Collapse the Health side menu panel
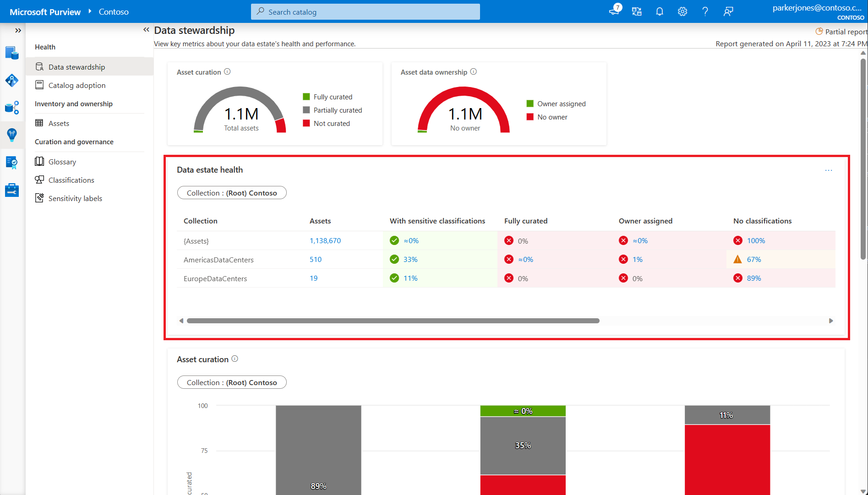This screenshot has height=495, width=868. coord(146,30)
